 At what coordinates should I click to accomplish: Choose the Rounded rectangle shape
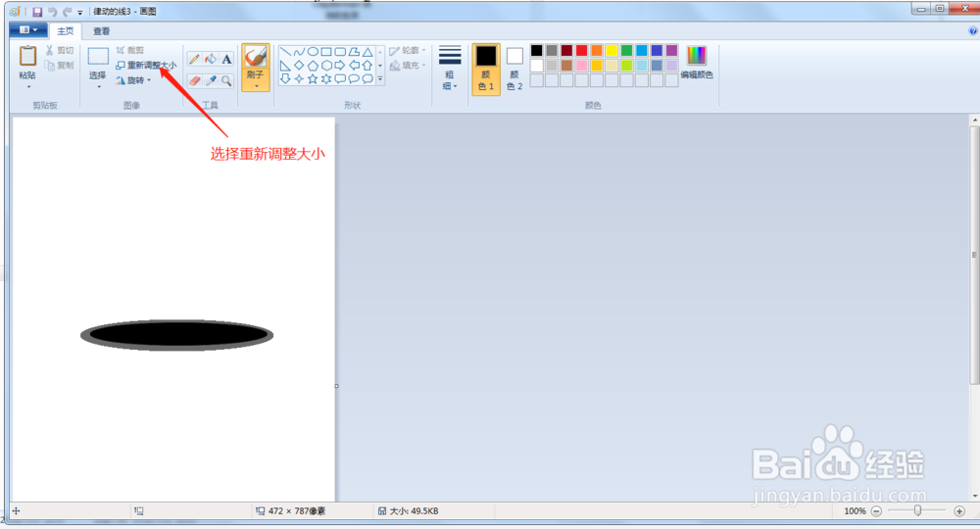point(340,52)
